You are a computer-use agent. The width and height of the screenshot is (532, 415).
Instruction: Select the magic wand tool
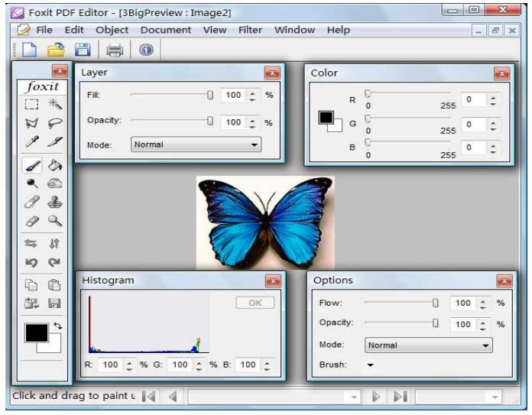[x=54, y=104]
